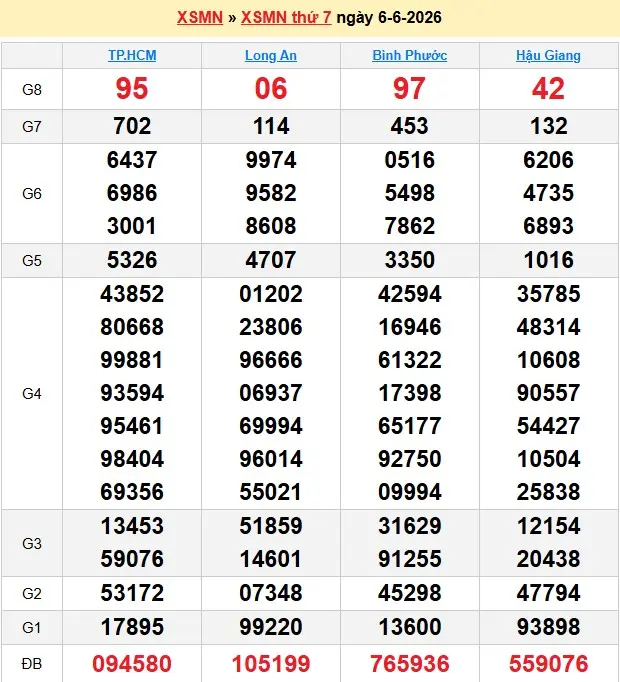This screenshot has width=620, height=682.
Task: Open the Hậu Giang province link
Action: [548, 55]
